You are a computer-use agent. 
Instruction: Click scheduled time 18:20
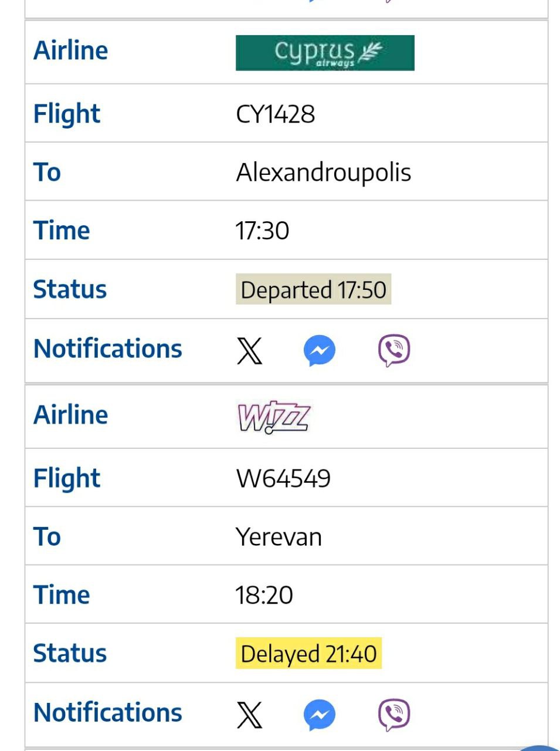(x=264, y=595)
